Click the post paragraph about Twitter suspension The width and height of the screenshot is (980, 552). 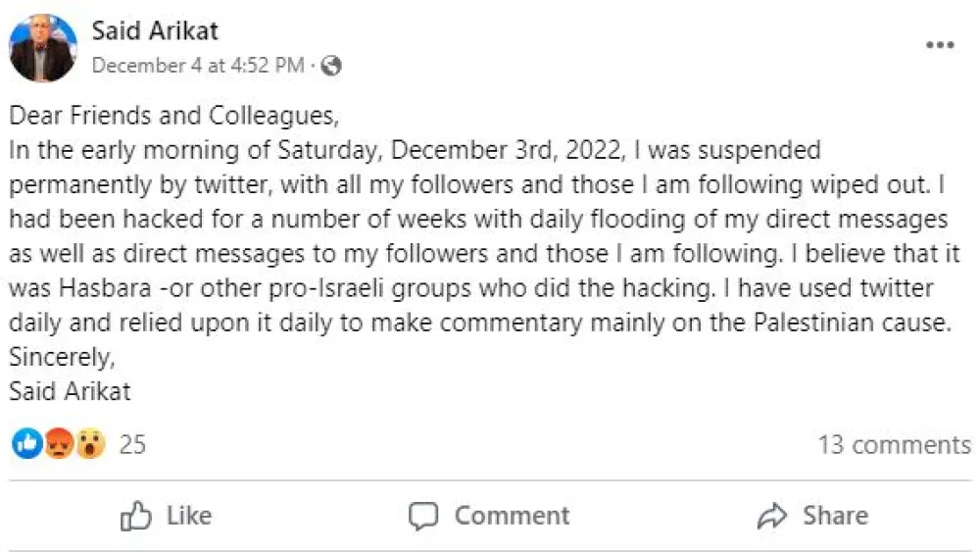[480, 237]
